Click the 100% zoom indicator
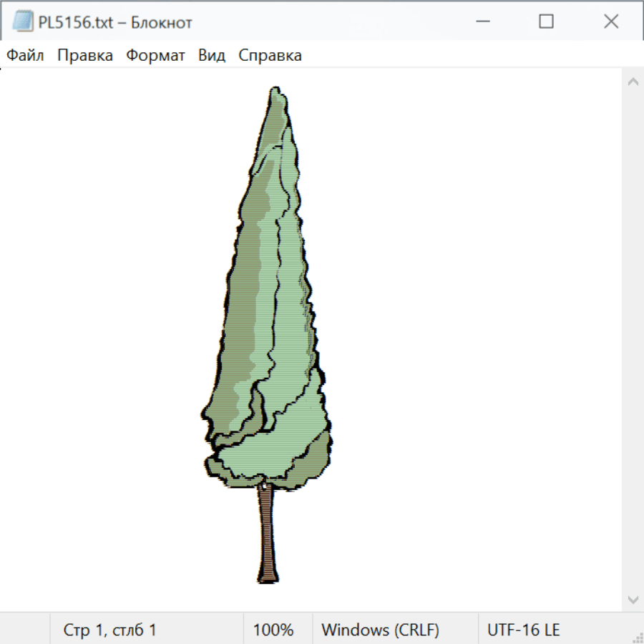This screenshot has width=644, height=644. coord(273,630)
